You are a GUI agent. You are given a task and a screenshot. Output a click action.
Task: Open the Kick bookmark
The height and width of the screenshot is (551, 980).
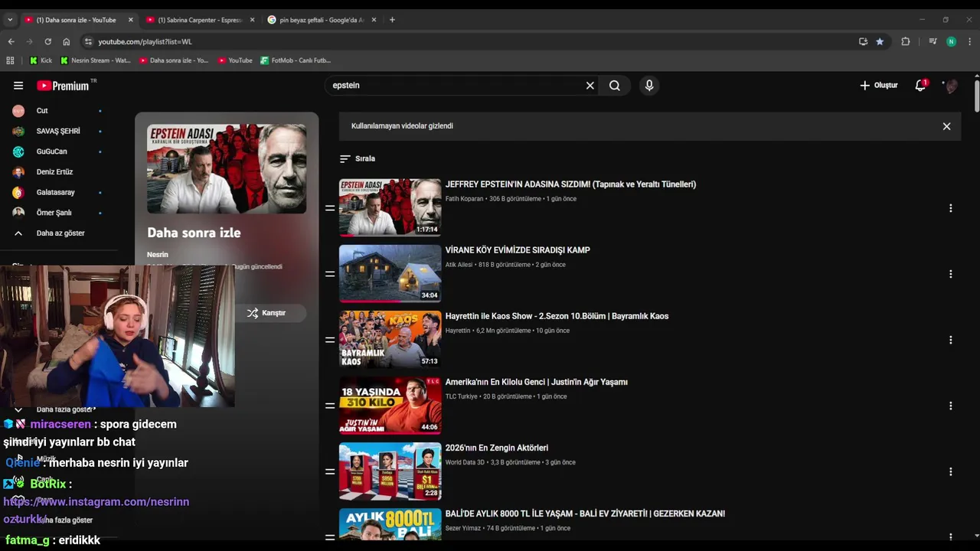pyautogui.click(x=41, y=60)
